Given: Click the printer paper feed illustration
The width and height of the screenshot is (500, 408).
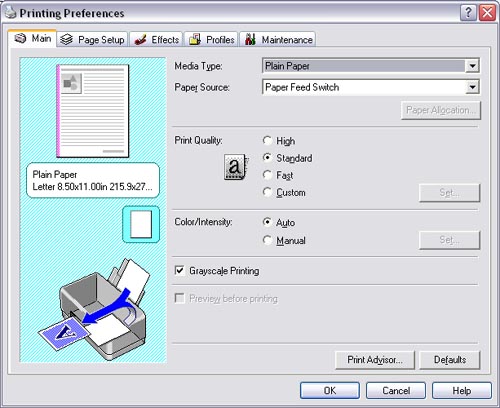Looking at the screenshot, I should pos(92,309).
